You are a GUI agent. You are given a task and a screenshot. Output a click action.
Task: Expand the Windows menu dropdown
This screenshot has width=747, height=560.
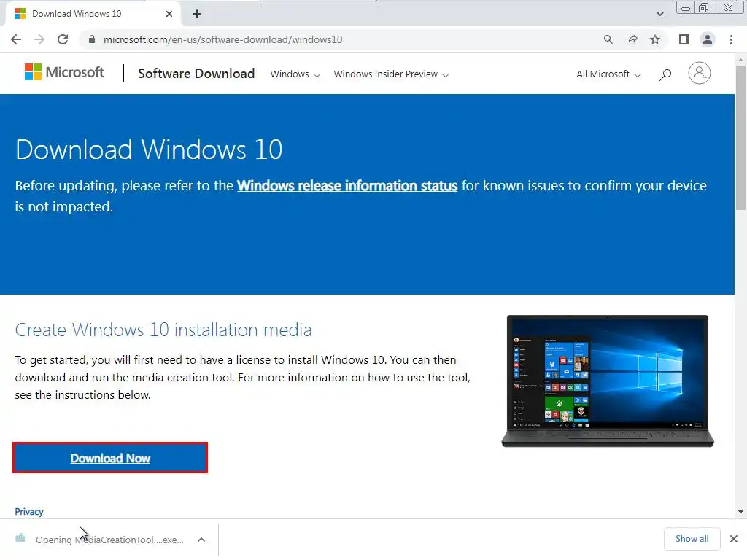(295, 74)
